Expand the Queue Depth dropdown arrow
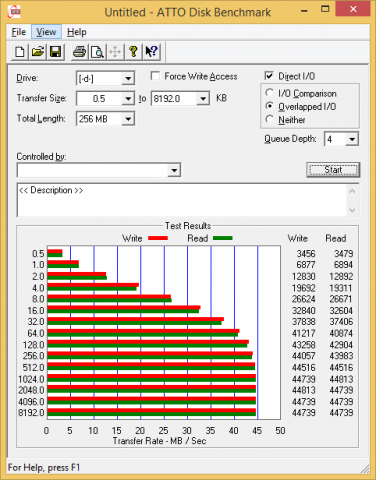 coord(352,139)
